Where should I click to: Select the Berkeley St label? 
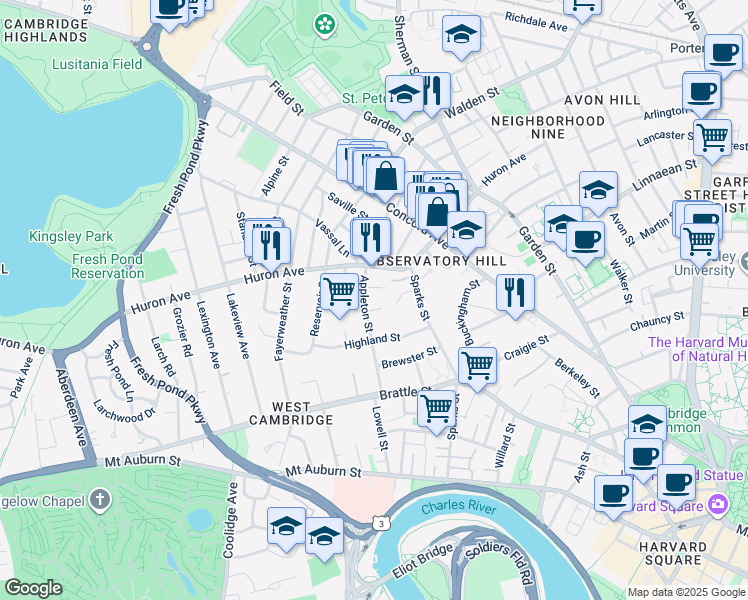coord(577,378)
